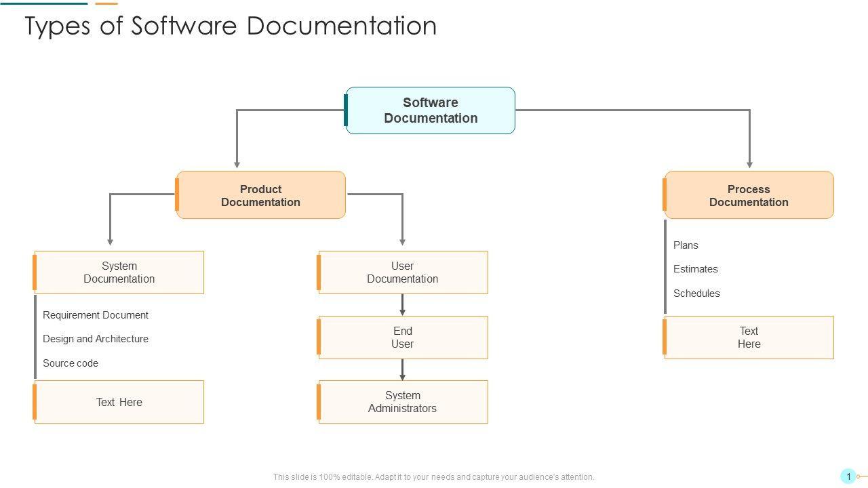Select the Requirement Document list item

[96, 315]
